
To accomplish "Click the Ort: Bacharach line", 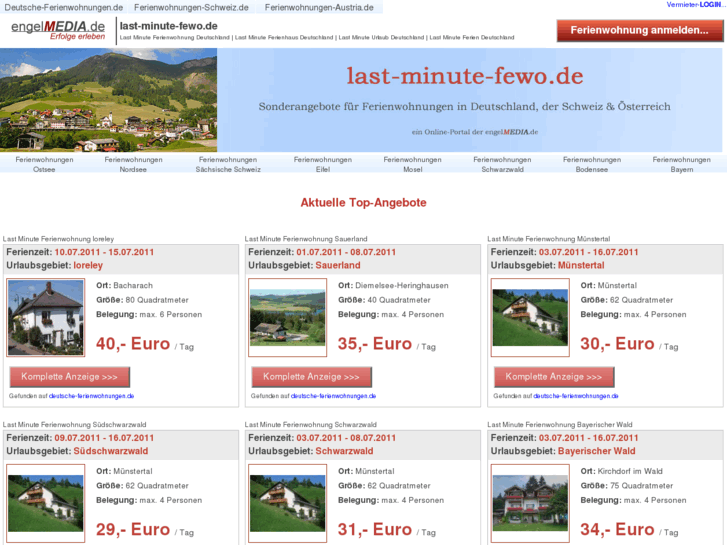I will click(x=124, y=285).
